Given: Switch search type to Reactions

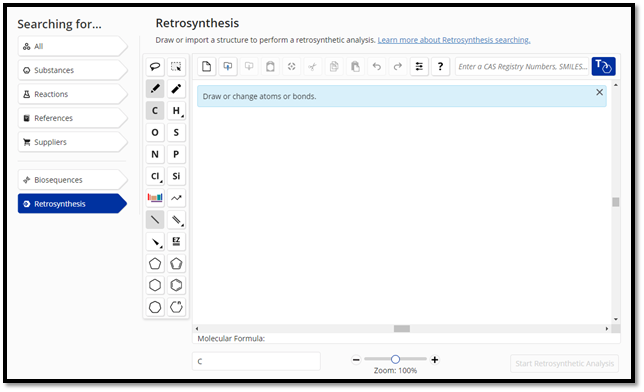Looking at the screenshot, I should [x=73, y=94].
